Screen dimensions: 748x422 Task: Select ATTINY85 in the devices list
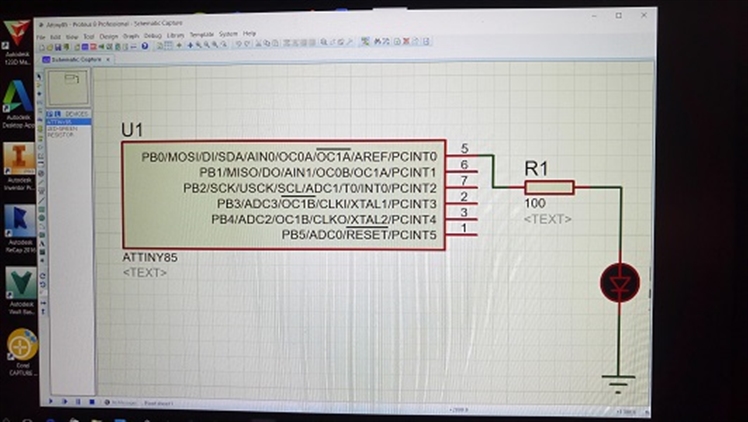click(68, 122)
